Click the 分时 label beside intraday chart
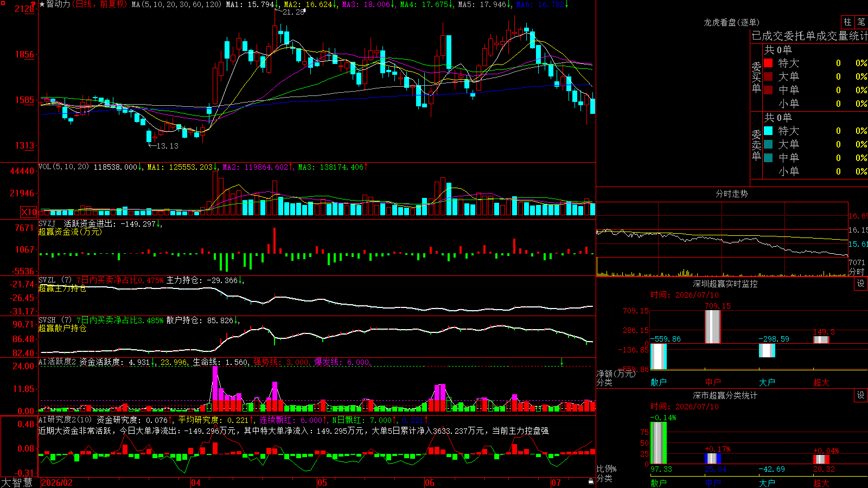 [857, 272]
